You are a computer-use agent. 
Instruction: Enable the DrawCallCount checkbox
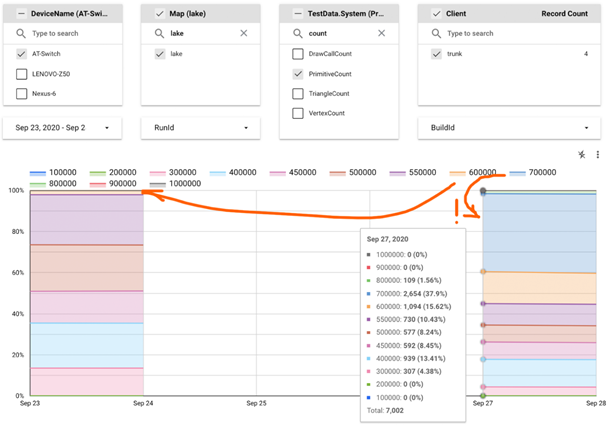[298, 54]
